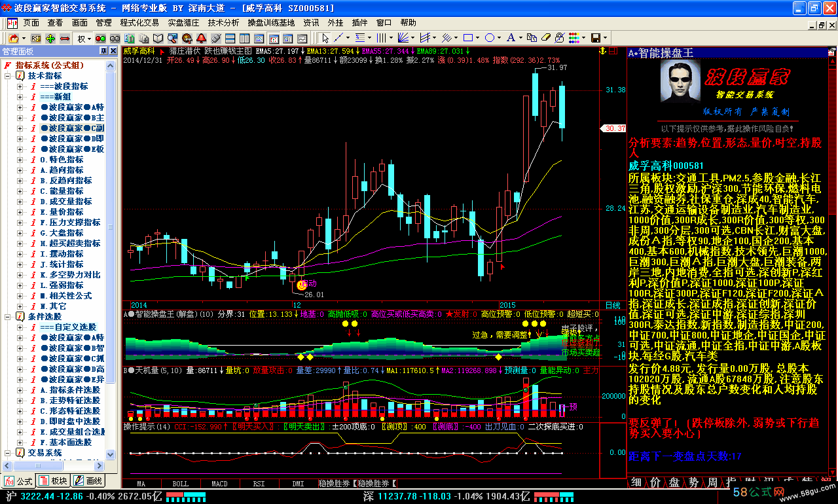The image size is (838, 504).
Task: Click the green four-way arrow toolbar icon
Action: [50, 38]
